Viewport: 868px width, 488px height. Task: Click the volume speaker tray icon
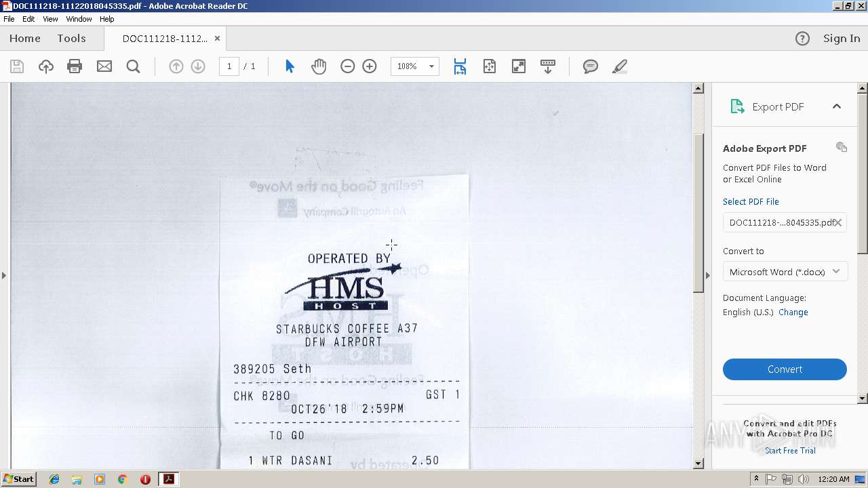804,479
